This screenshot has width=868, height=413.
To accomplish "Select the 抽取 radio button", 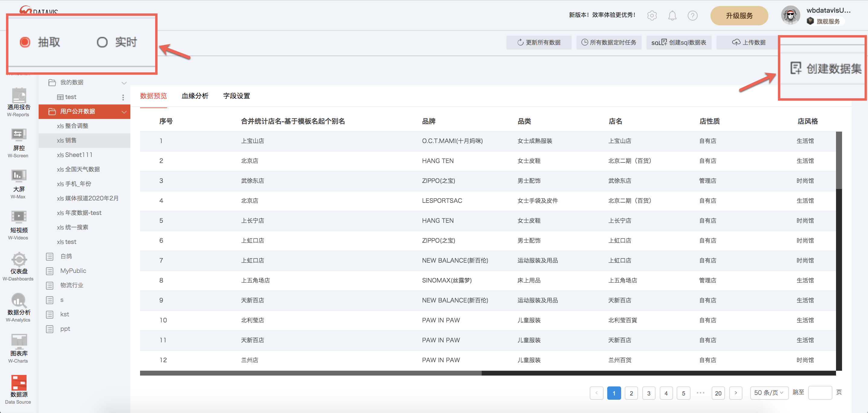I will pyautogui.click(x=25, y=42).
